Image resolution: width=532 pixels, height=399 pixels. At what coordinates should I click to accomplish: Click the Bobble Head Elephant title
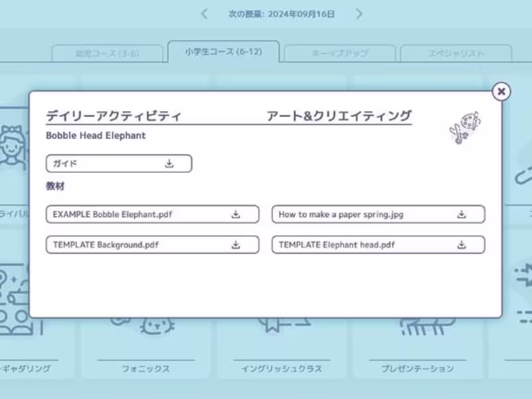point(96,136)
